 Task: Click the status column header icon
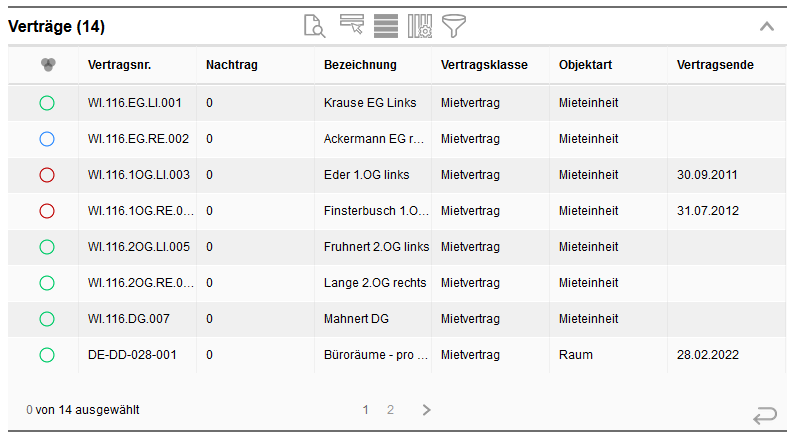47,65
